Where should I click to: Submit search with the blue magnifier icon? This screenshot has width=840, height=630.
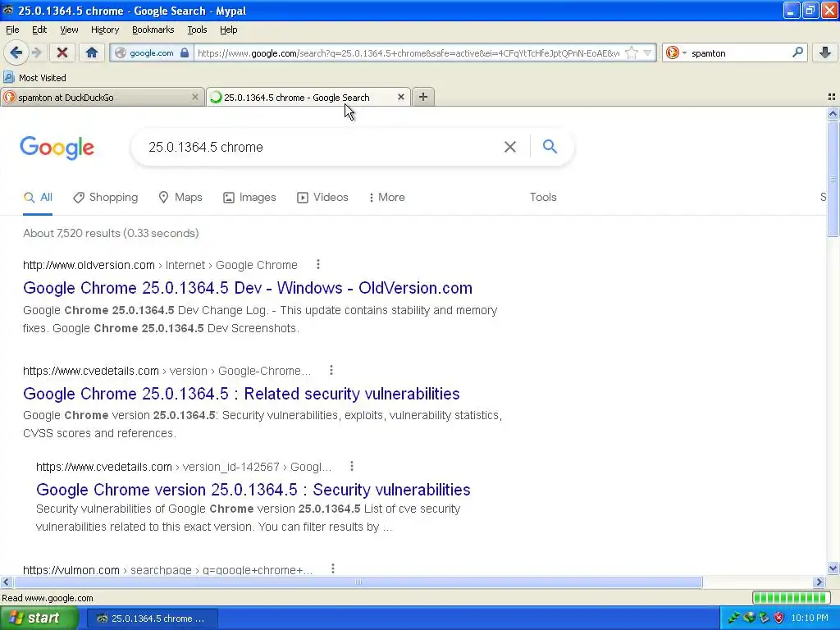point(550,146)
